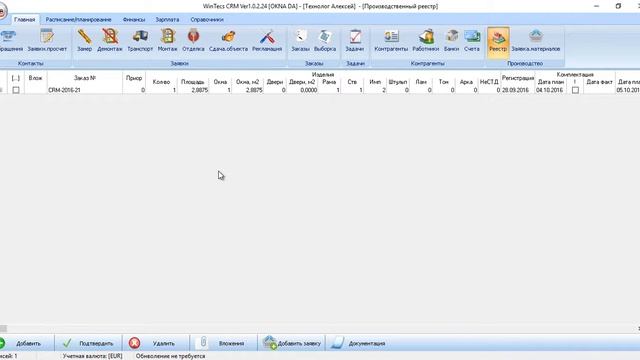Screen dimensions: 640x360
Task: Open the Заявка материалов icon
Action: point(536,40)
